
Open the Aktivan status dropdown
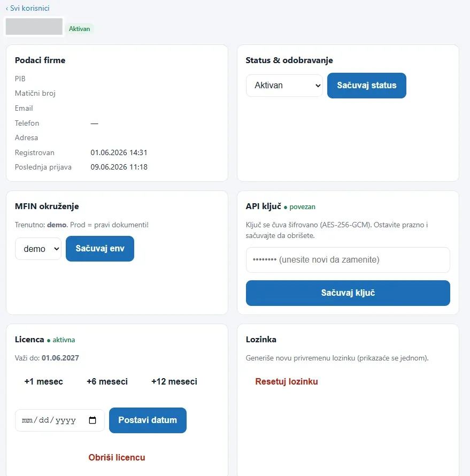coord(284,86)
